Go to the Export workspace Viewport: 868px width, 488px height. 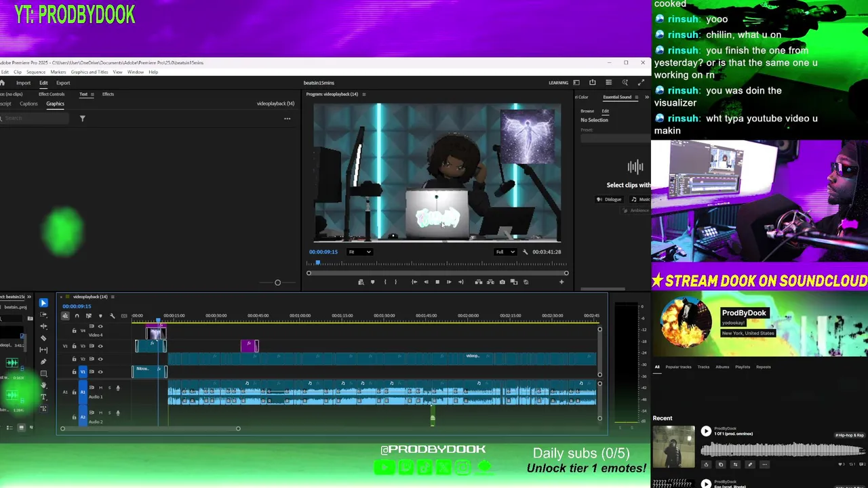tap(63, 83)
